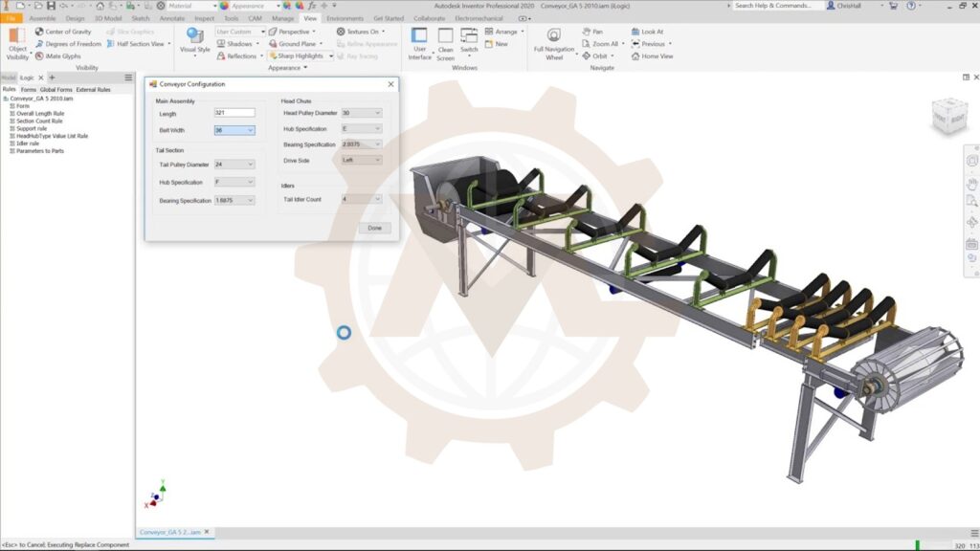This screenshot has width=980, height=551.
Task: Click the Home icon in quick access toolbar
Action: [x=100, y=6]
